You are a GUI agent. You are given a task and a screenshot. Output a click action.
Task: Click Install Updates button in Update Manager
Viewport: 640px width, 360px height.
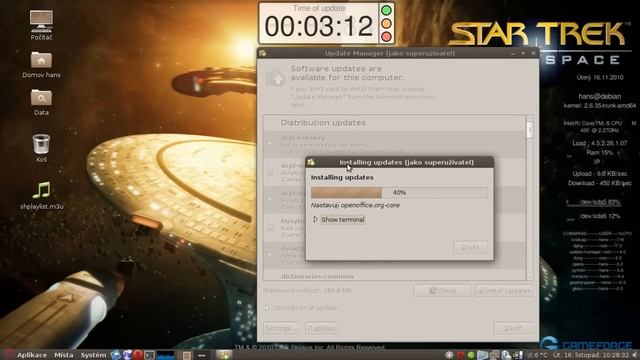(504, 291)
